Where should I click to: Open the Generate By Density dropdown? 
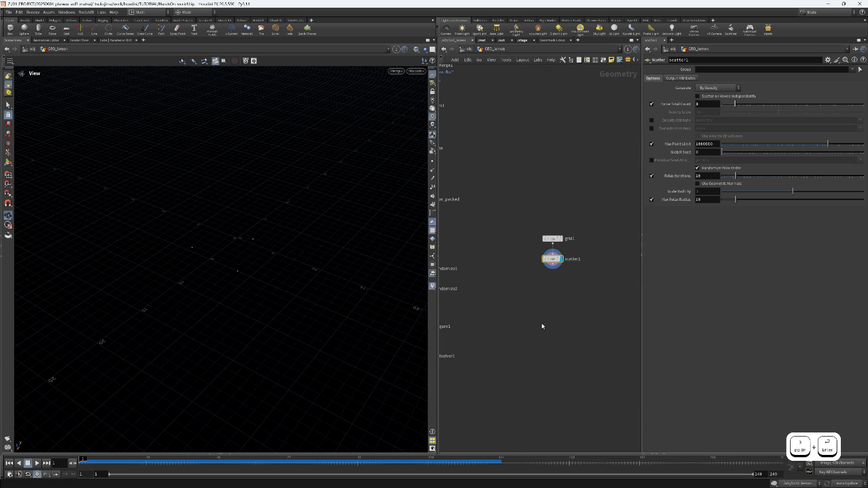(719, 88)
